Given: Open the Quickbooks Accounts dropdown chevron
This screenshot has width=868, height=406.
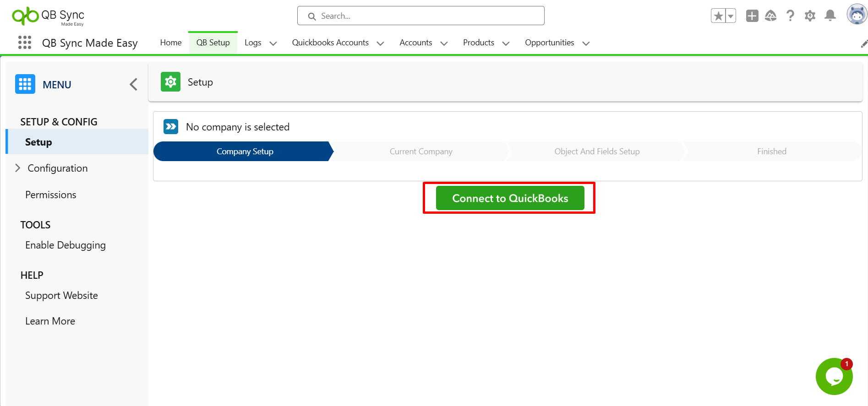Looking at the screenshot, I should (x=380, y=43).
